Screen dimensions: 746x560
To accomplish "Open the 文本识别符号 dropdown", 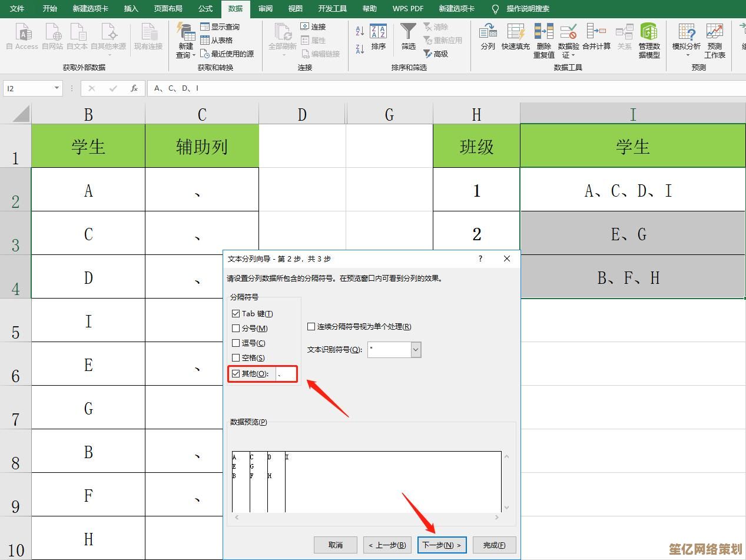I will point(416,350).
